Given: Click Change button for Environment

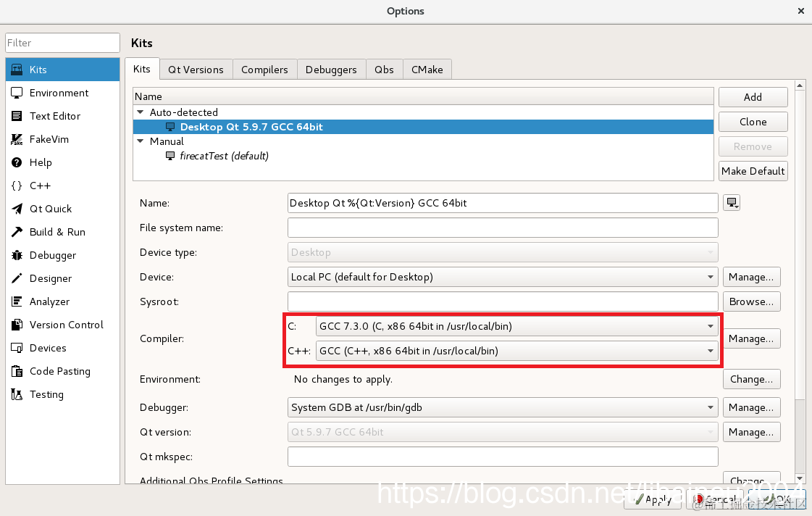Looking at the screenshot, I should tap(751, 379).
